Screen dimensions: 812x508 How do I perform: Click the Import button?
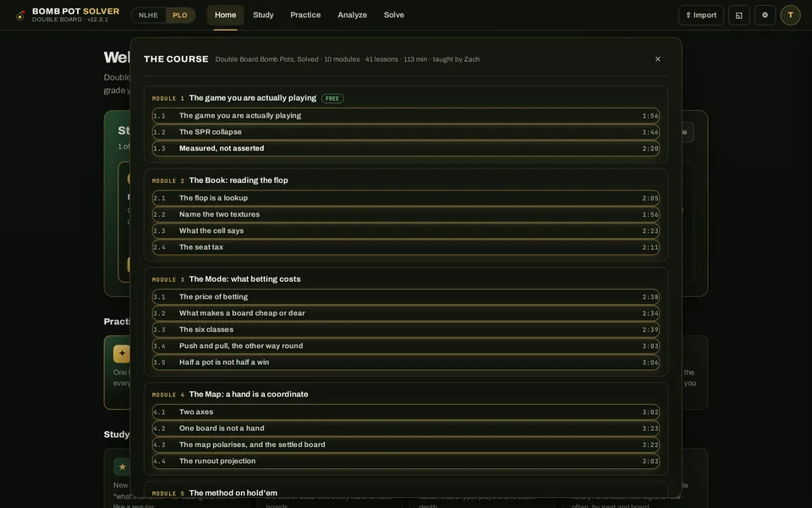click(700, 15)
